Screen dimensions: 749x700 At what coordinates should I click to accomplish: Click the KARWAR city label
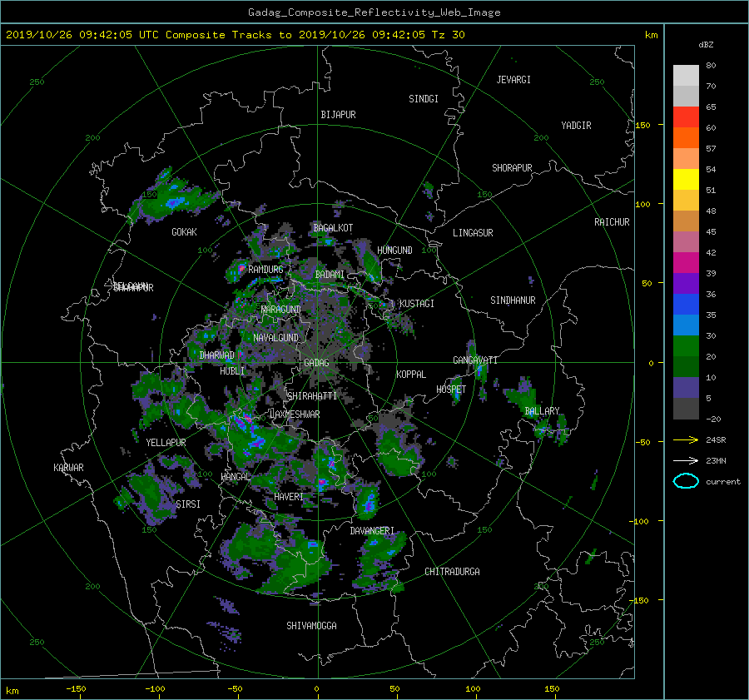click(x=68, y=468)
